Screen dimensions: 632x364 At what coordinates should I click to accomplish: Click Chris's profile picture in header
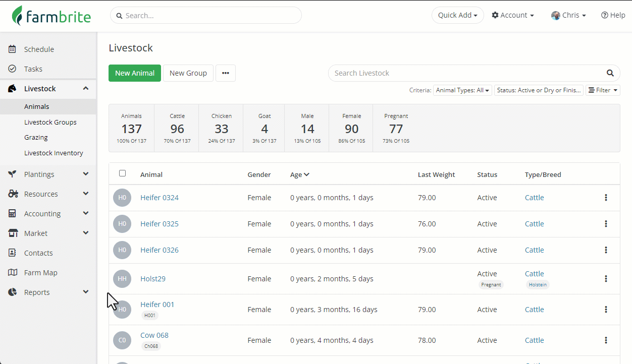pos(556,16)
